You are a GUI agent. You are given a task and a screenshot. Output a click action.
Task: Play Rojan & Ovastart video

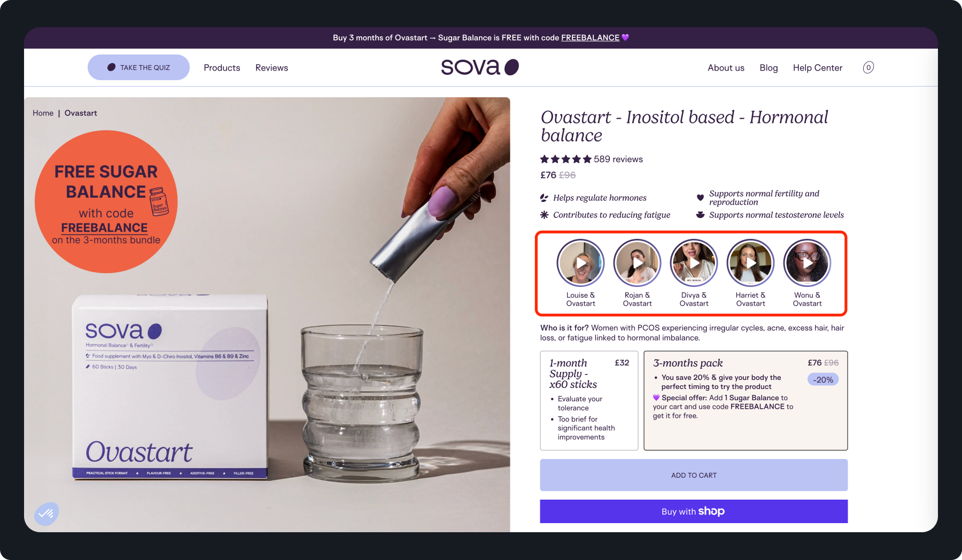637,263
